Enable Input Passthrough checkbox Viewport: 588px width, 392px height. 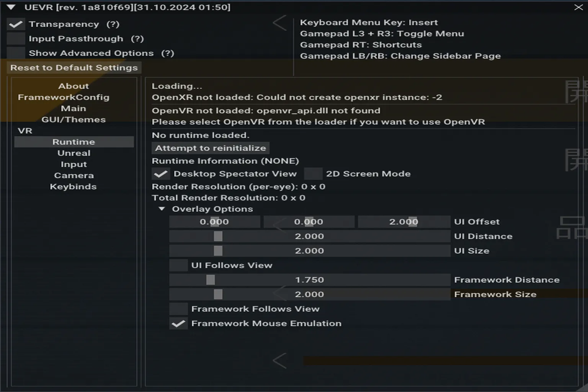tap(16, 39)
